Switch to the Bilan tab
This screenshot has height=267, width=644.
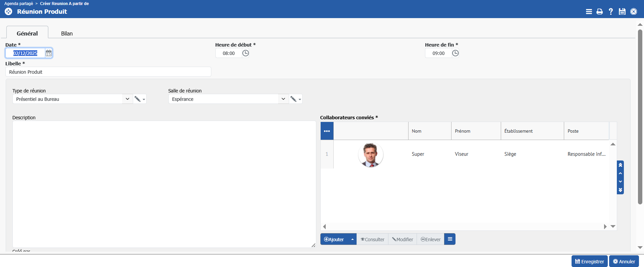(67, 34)
